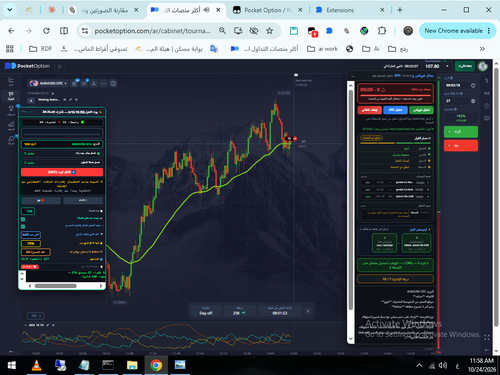
Task: Click the green top-up button in header
Action: pos(465,66)
